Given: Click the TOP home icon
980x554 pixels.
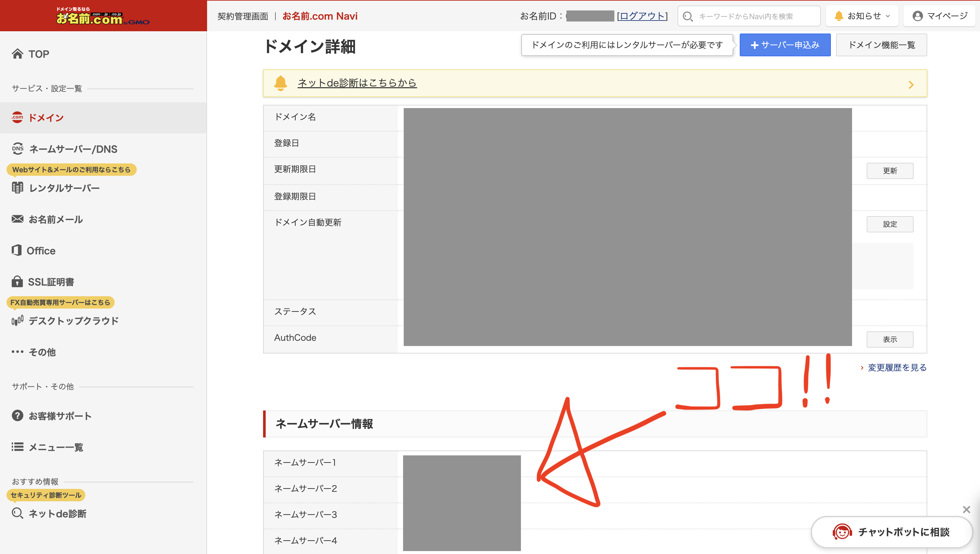Looking at the screenshot, I should pos(17,54).
